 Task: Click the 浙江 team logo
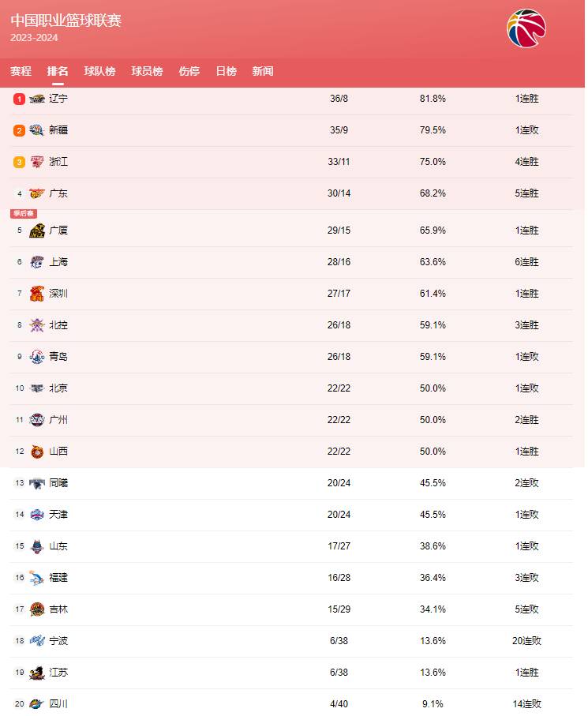coord(37,162)
